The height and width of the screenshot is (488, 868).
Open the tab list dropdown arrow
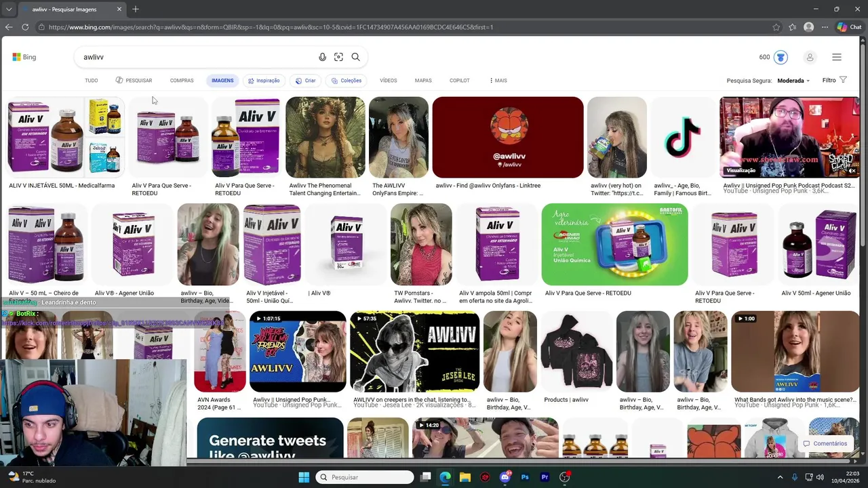coord(8,9)
